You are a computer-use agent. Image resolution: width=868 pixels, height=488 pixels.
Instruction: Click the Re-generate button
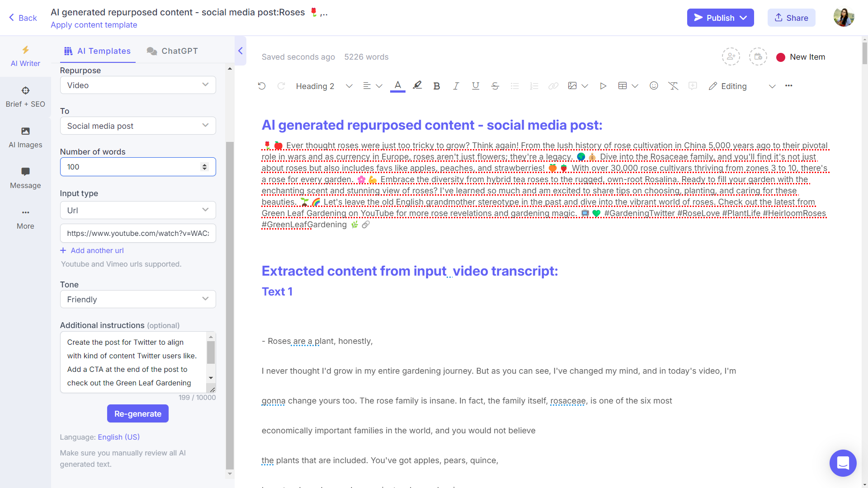pos(137,413)
